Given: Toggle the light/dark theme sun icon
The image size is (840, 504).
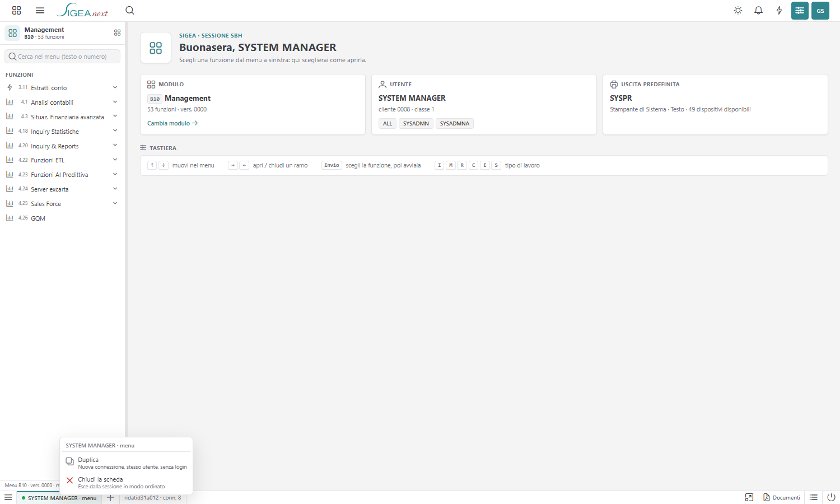Looking at the screenshot, I should 738,11.
